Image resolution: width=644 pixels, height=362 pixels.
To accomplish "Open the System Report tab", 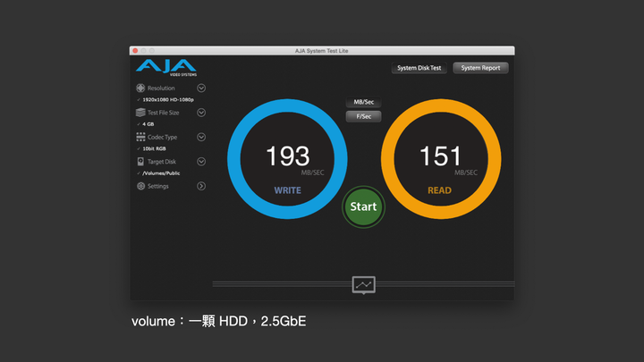I will tap(480, 68).
